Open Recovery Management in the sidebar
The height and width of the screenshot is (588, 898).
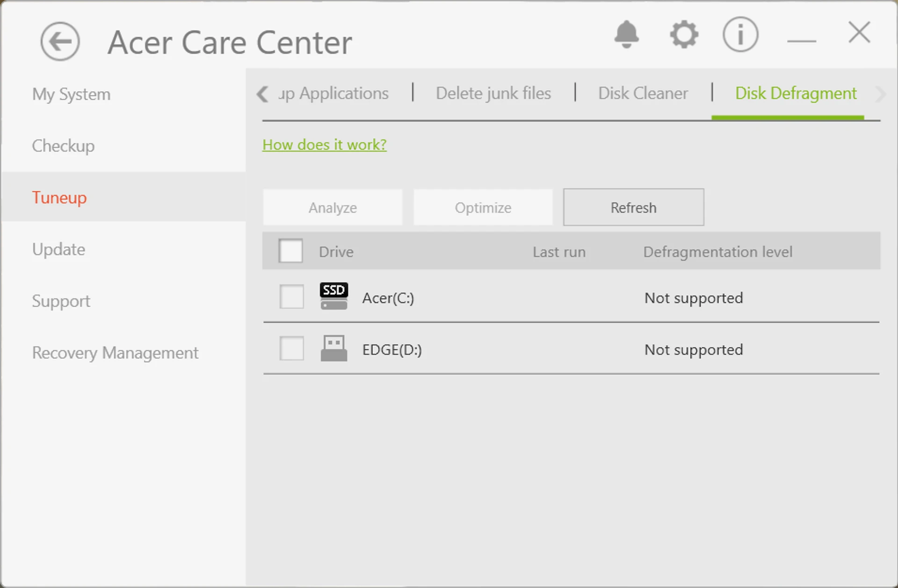115,353
